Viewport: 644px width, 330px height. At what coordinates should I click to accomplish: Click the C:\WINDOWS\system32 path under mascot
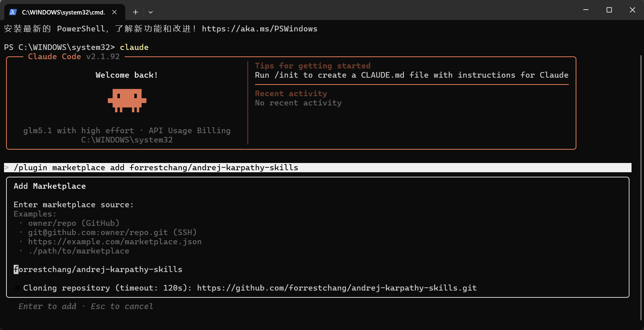coord(127,140)
